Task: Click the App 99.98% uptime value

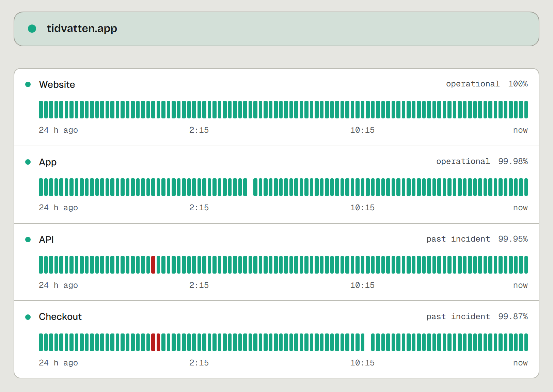Action: pos(513,161)
